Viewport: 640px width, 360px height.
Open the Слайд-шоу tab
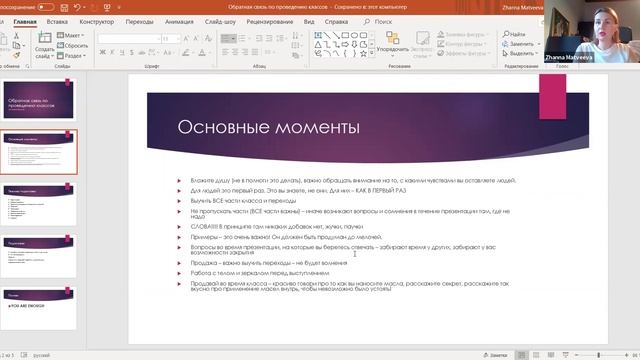[x=220, y=22]
